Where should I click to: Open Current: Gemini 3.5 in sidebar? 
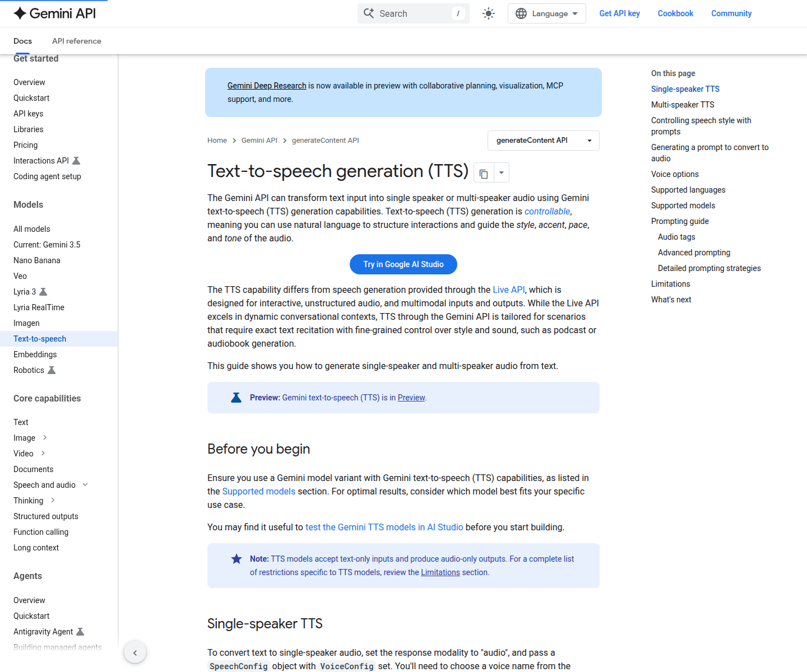(47, 245)
